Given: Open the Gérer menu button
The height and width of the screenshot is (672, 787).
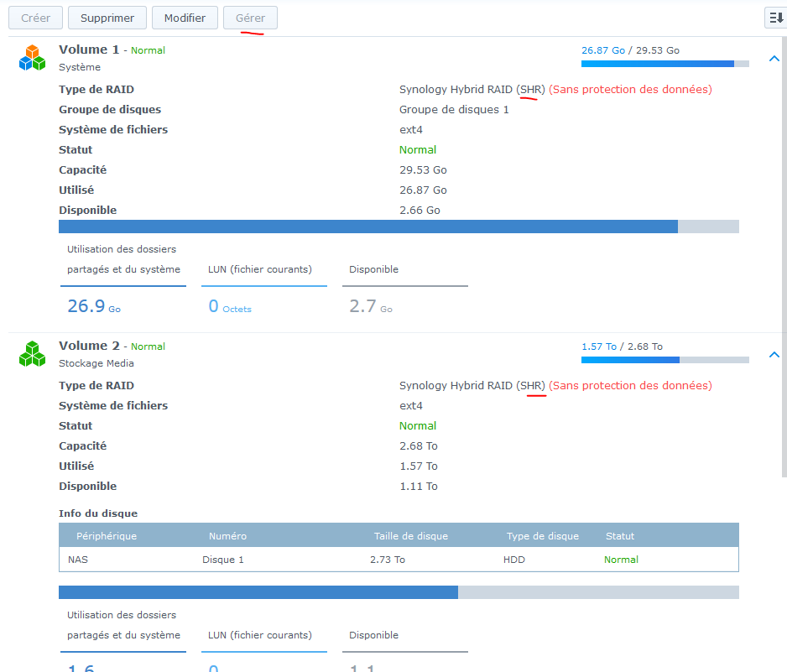Looking at the screenshot, I should click(x=251, y=18).
